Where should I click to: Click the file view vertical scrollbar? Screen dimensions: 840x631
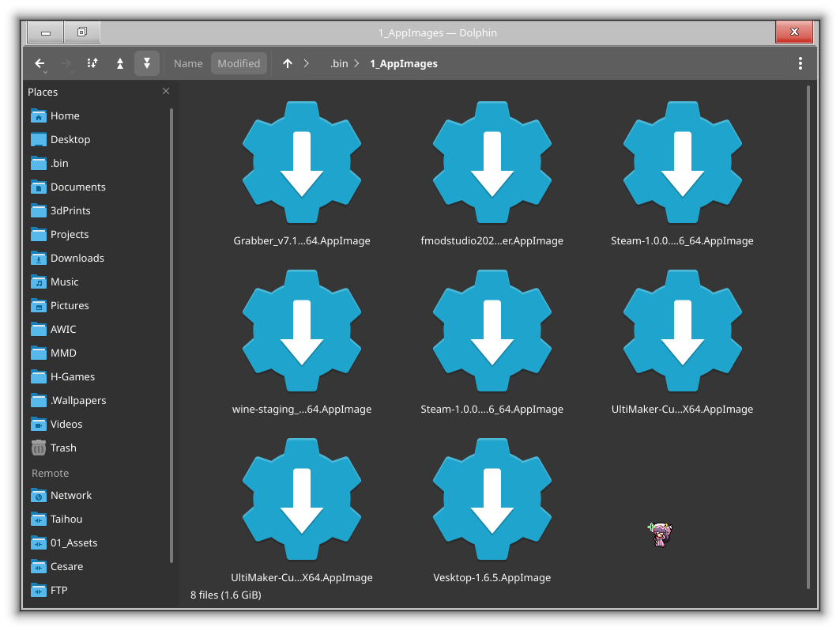pyautogui.click(x=808, y=337)
